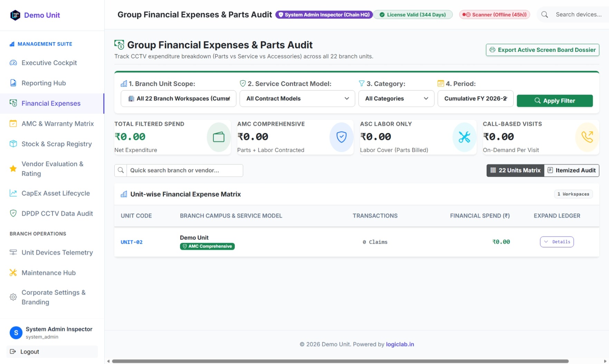Image resolution: width=609 pixels, height=364 pixels.
Task: Click the Unit-wise Expense Matrix building icon
Action: point(124,194)
